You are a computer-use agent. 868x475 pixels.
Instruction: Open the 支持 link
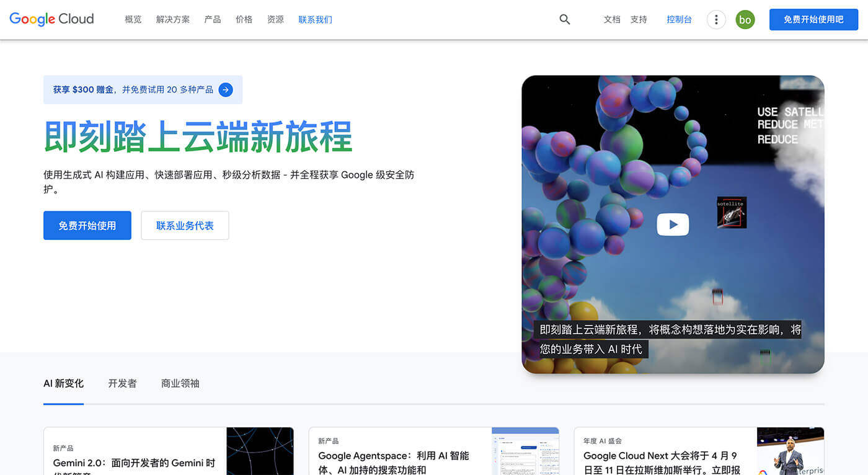pyautogui.click(x=639, y=20)
